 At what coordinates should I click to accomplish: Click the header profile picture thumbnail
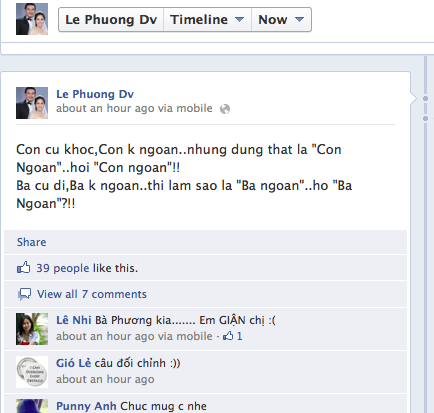click(32, 19)
